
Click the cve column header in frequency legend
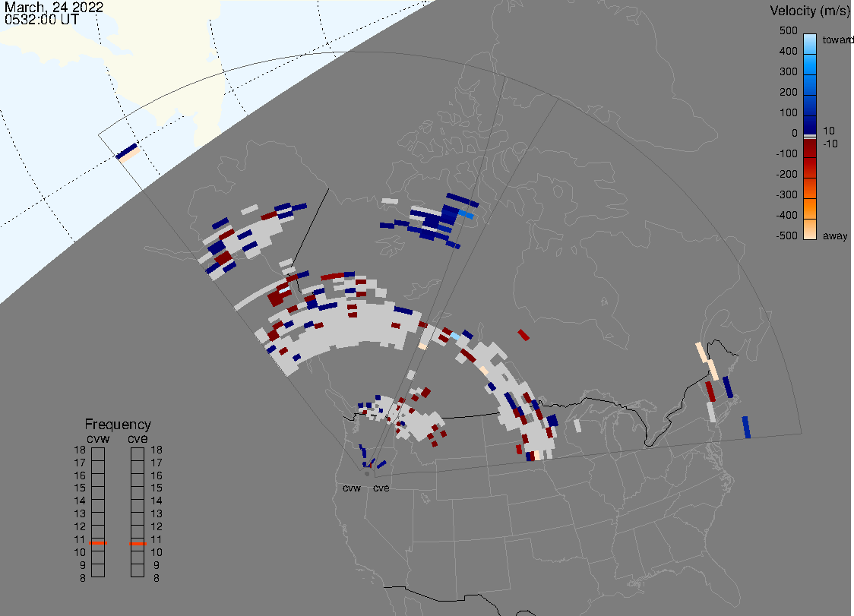(x=138, y=437)
